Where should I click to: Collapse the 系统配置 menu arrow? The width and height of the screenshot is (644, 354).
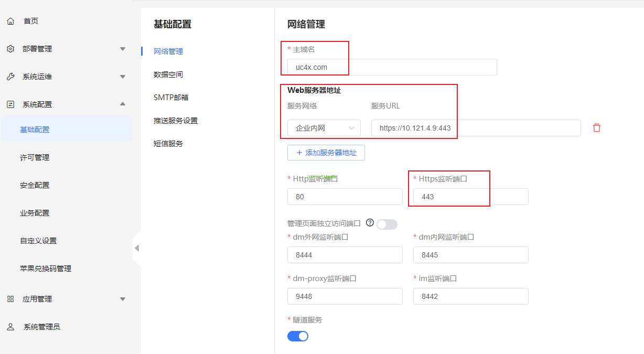click(123, 104)
